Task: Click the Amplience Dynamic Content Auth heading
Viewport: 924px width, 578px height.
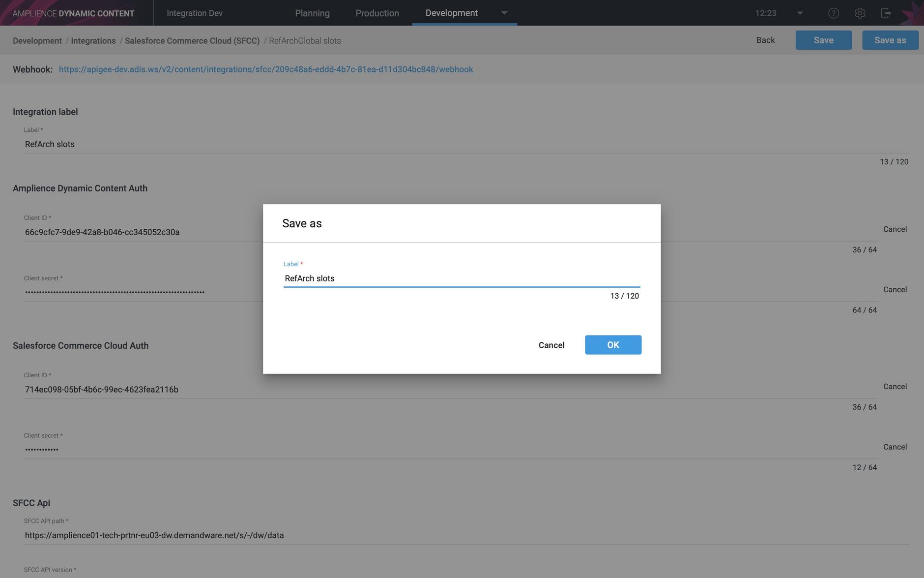Action: coord(80,188)
